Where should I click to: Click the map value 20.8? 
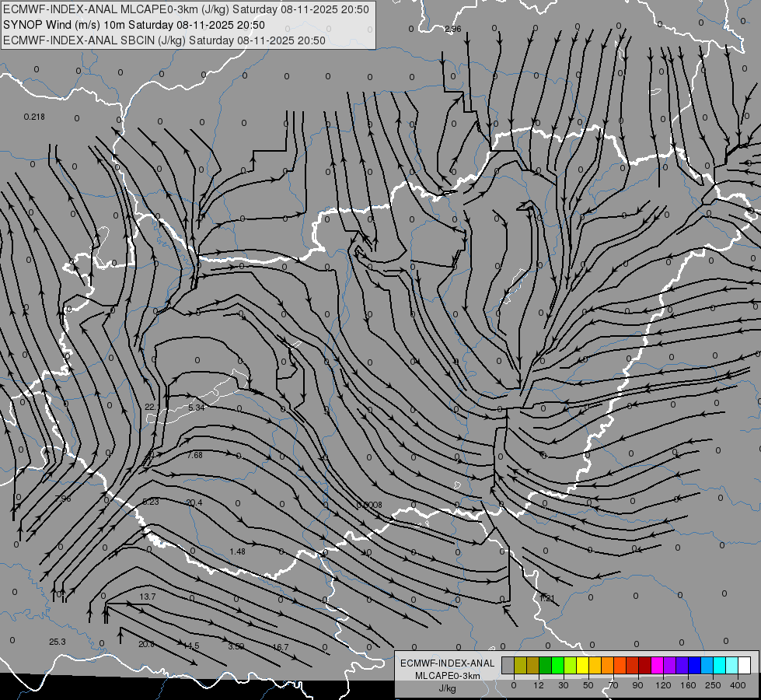146,644
